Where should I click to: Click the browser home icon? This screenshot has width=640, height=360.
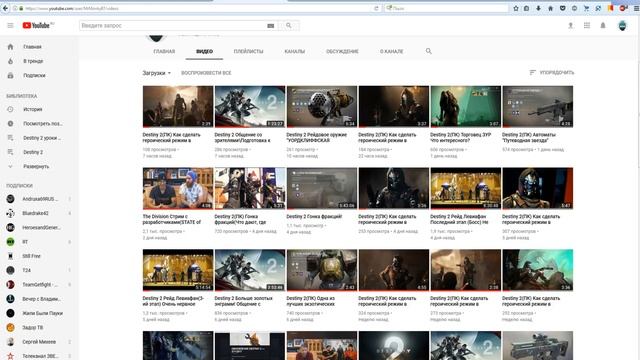[x=550, y=8]
